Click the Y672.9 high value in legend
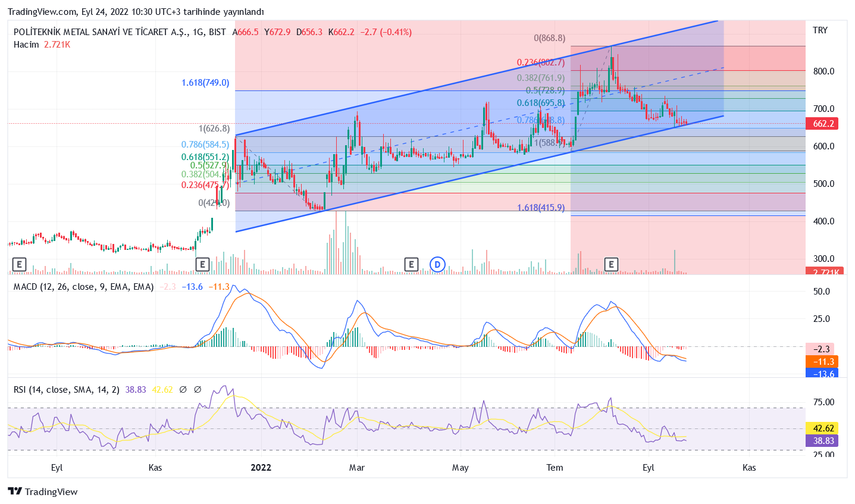 [x=278, y=32]
